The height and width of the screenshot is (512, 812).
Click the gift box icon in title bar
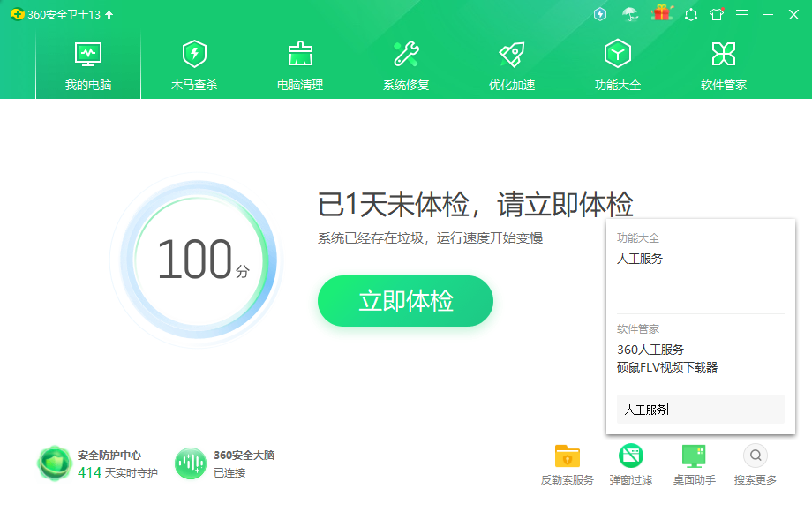pos(662,14)
